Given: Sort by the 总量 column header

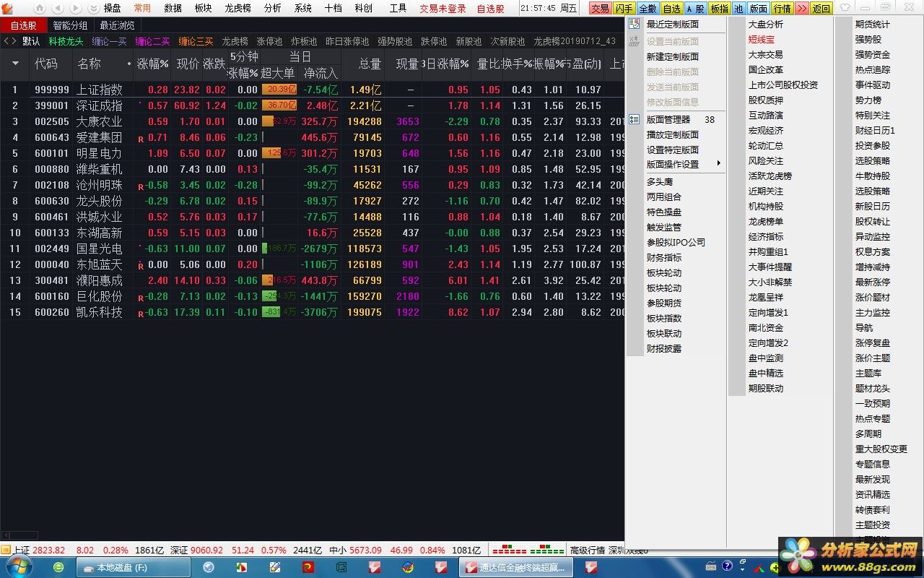Looking at the screenshot, I should [370, 64].
